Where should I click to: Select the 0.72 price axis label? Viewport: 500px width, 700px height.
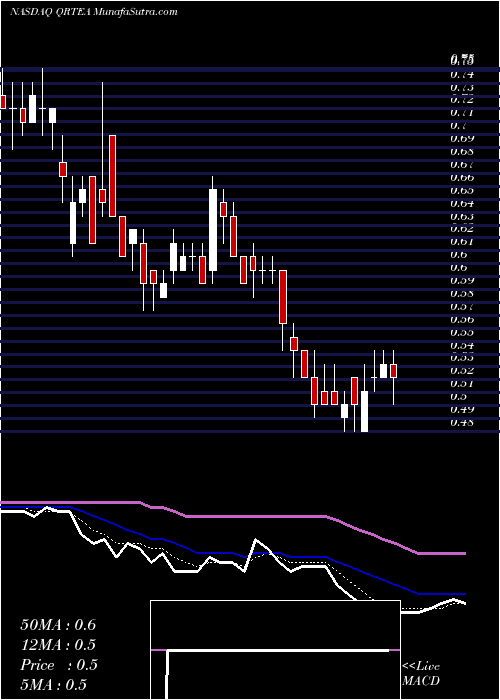point(462,100)
